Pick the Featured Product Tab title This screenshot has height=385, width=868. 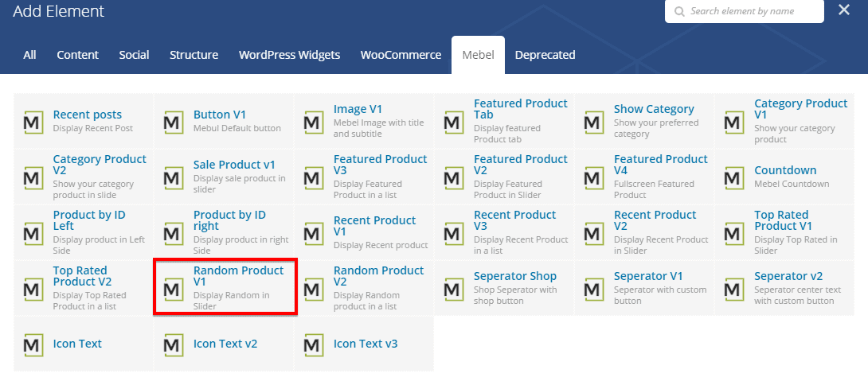[520, 109]
